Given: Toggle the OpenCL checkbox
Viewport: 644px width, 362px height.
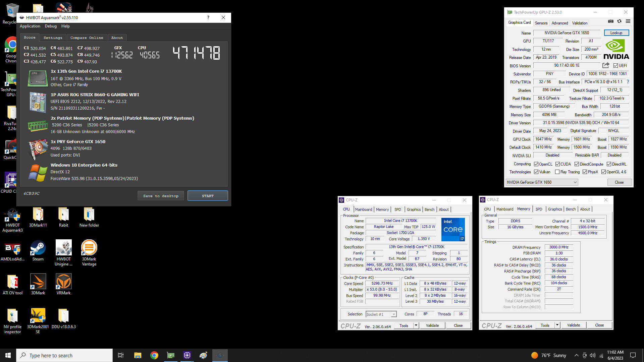Looking at the screenshot, I should (x=536, y=164).
